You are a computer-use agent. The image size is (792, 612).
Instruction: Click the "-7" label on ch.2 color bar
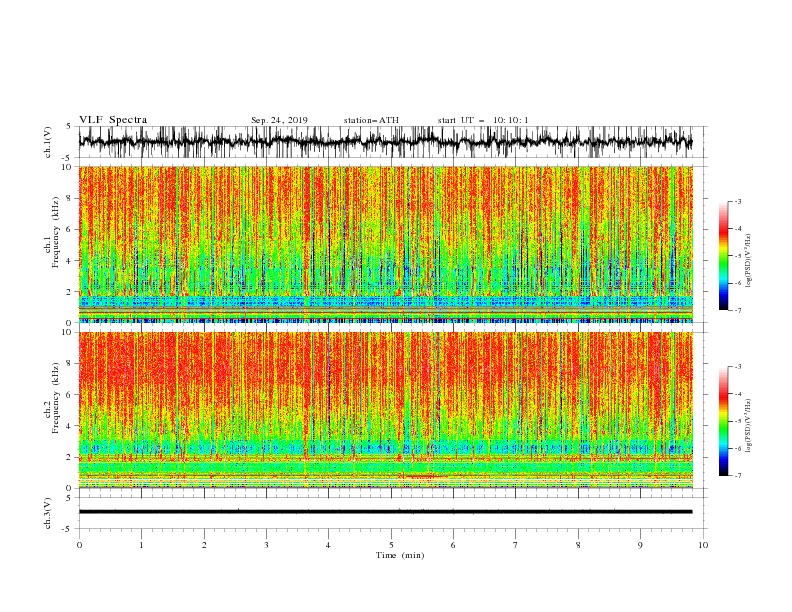tap(738, 475)
